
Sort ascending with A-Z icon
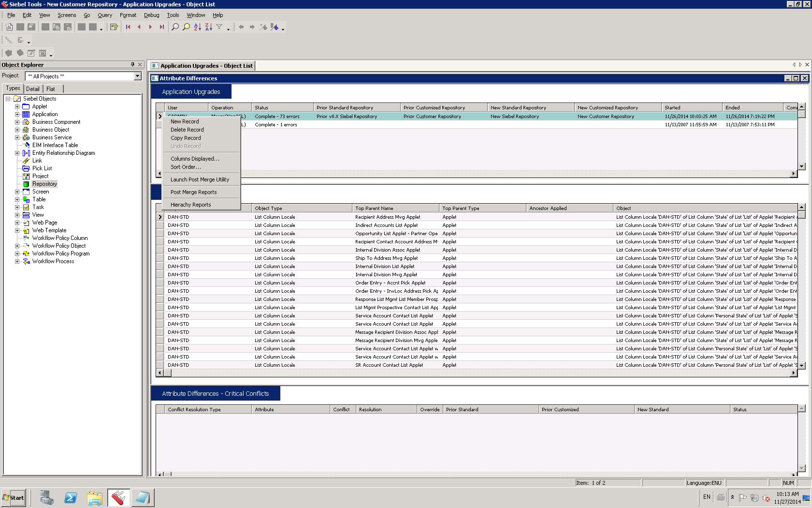click(197, 27)
